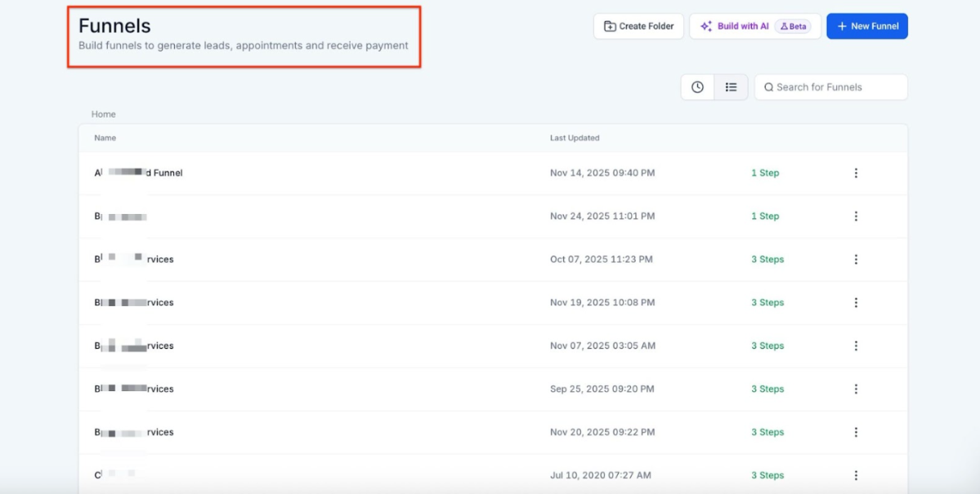Select the list view icon
Image resolution: width=980 pixels, height=494 pixels.
pos(731,87)
